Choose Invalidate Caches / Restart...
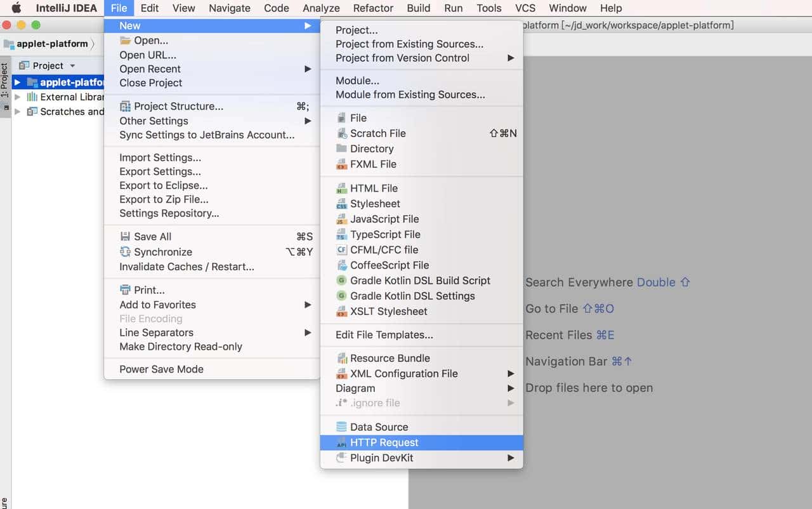 [x=187, y=267]
